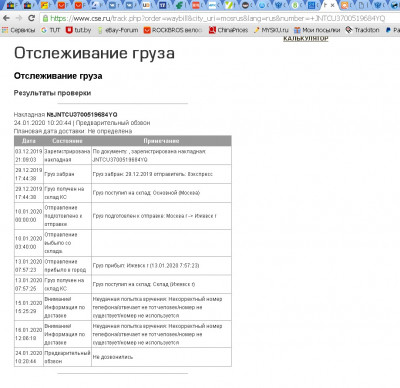Go back with the browser back arrow
The width and height of the screenshot is (400, 388).
point(6,18)
